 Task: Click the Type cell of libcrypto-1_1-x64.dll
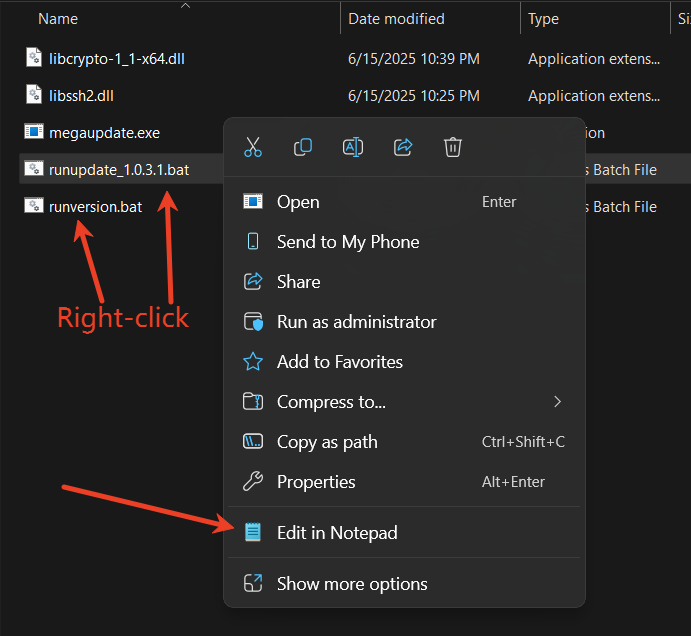pos(594,59)
